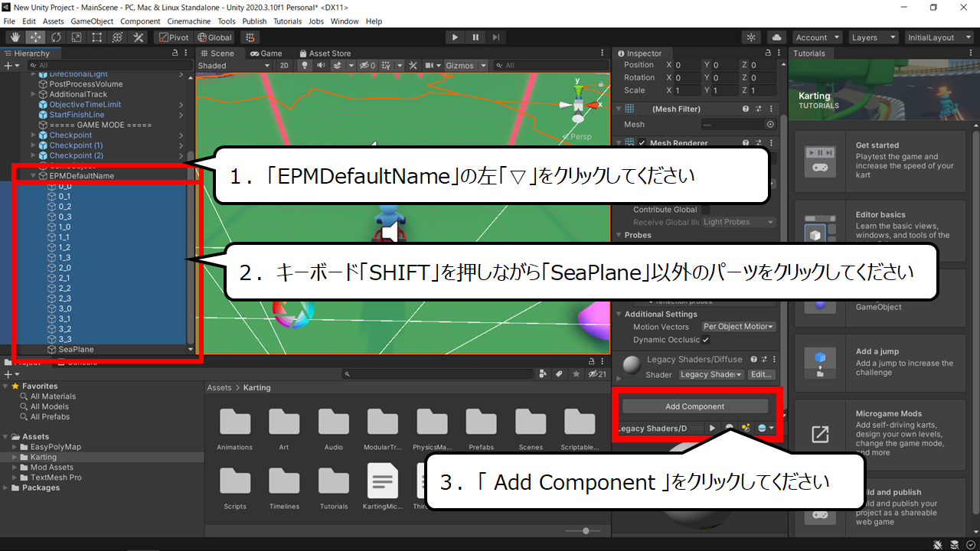Switch to the Game tab
This screenshot has height=551, width=980.
[x=266, y=54]
